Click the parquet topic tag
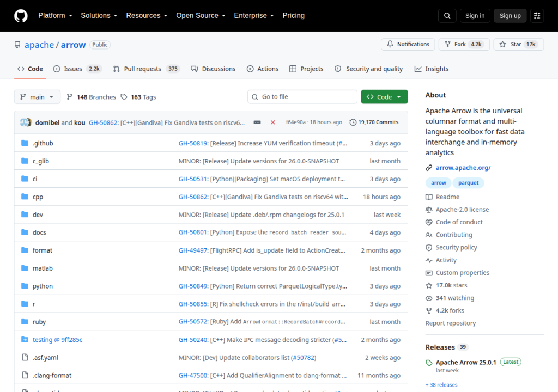This screenshot has height=392, width=558. pos(468,183)
